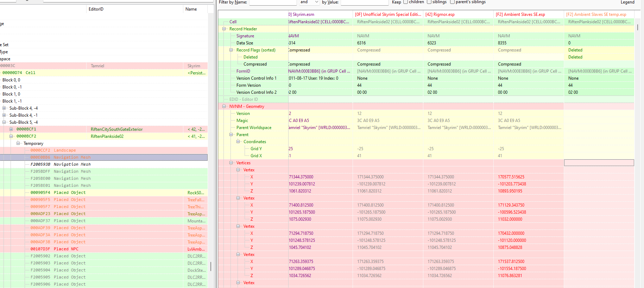Collapse the Coordinates node
The height and width of the screenshot is (288, 644).
[x=238, y=142]
